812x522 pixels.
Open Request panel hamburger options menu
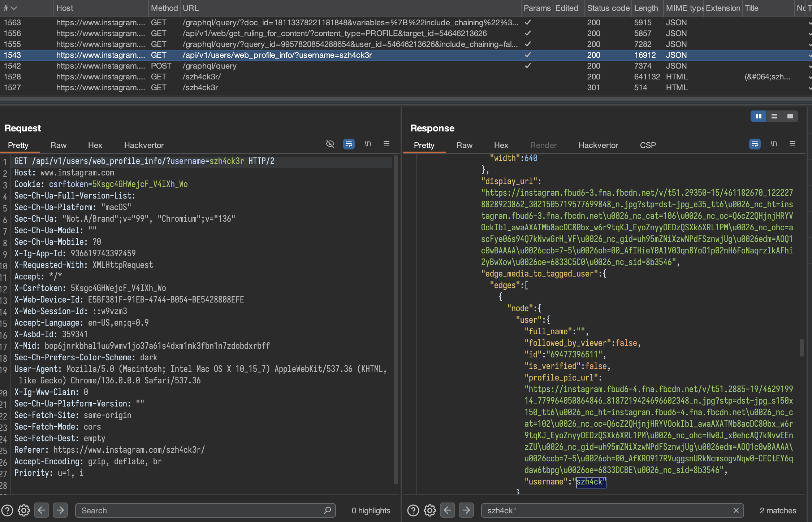pyautogui.click(x=386, y=144)
